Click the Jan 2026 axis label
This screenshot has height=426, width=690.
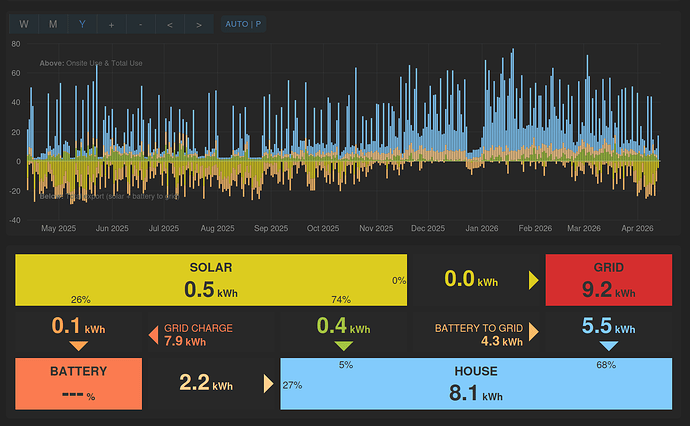coord(482,228)
